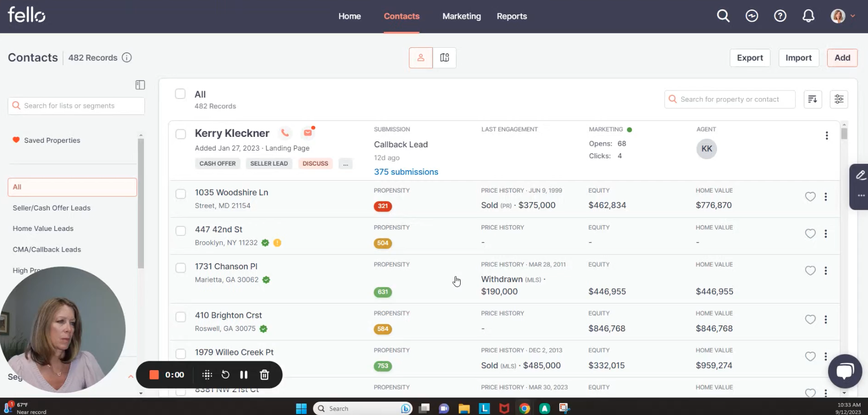Pause the recording
The height and width of the screenshot is (415, 868).
[x=244, y=375]
